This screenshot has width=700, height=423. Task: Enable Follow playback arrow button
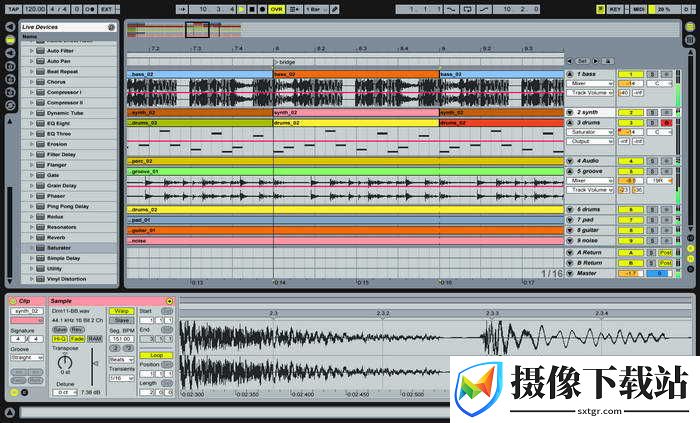pyautogui.click(x=182, y=9)
